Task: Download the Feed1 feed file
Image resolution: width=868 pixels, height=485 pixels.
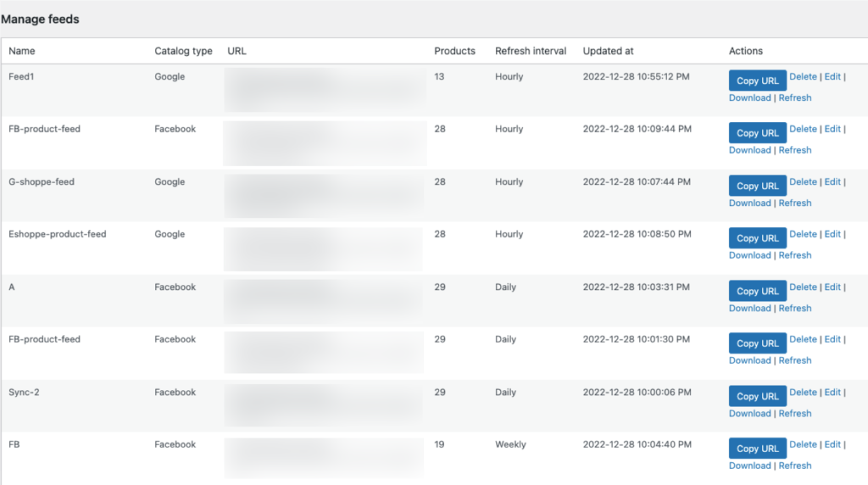Action: tap(749, 98)
